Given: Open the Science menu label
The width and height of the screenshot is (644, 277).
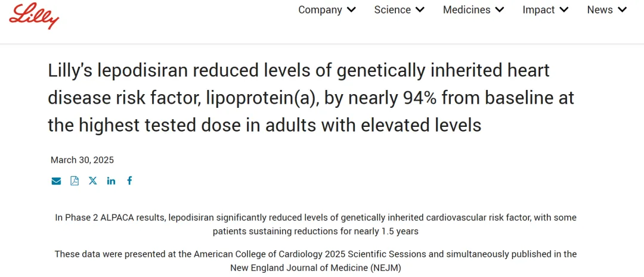Looking at the screenshot, I should 392,10.
